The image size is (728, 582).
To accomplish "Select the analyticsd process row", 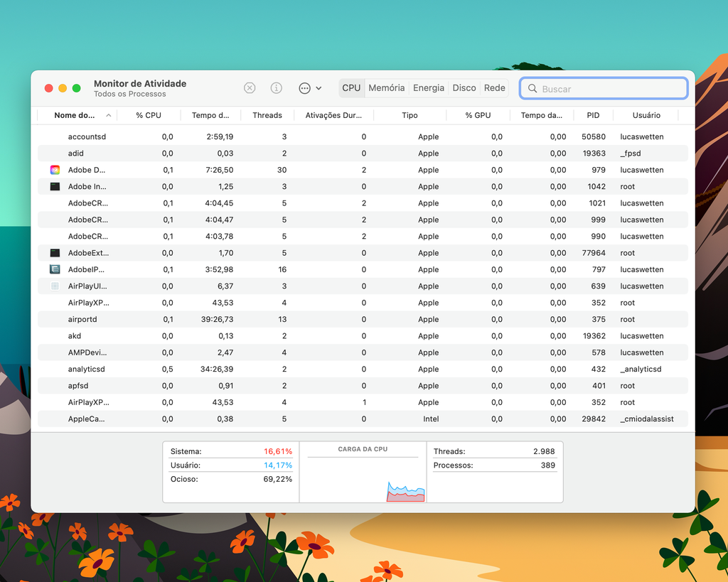I will tap(363, 369).
